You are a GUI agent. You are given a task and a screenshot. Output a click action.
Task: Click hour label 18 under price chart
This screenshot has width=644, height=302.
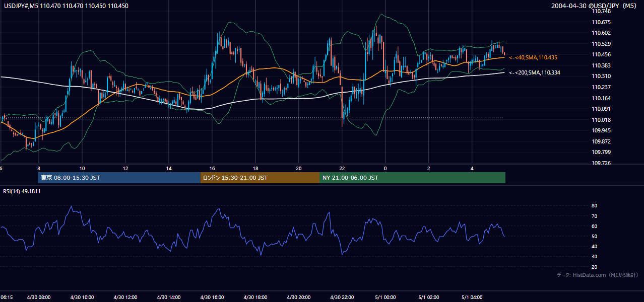tap(255, 169)
